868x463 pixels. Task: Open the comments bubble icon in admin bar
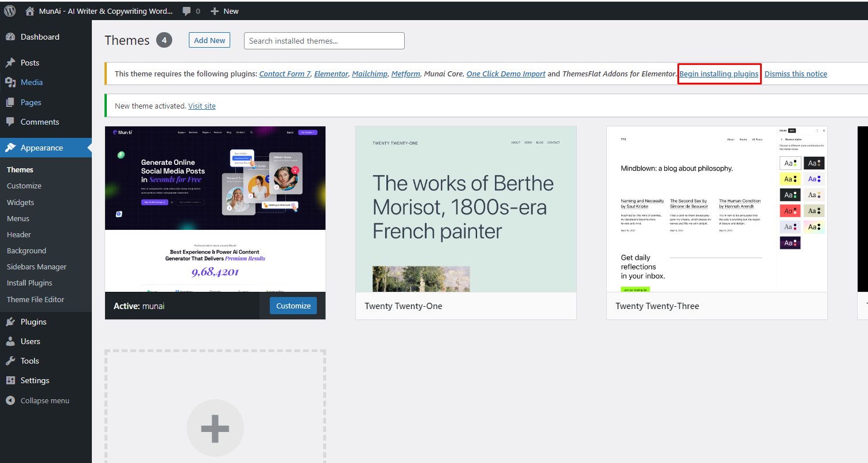tap(187, 11)
